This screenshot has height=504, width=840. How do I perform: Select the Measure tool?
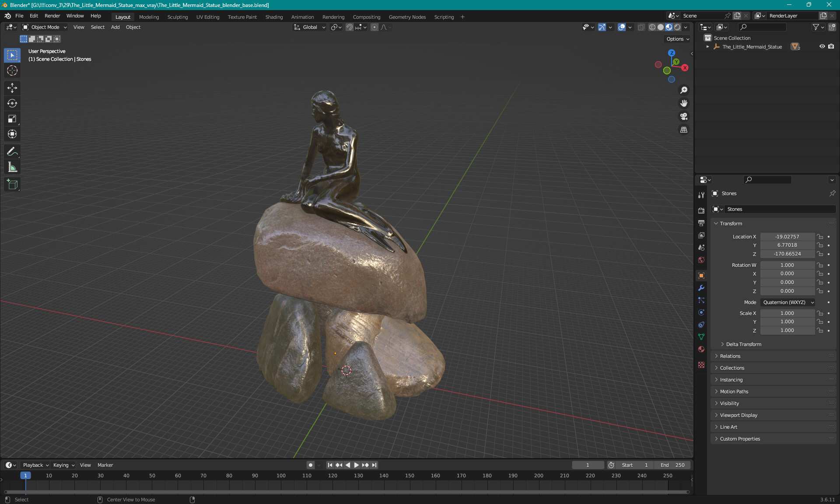click(12, 167)
